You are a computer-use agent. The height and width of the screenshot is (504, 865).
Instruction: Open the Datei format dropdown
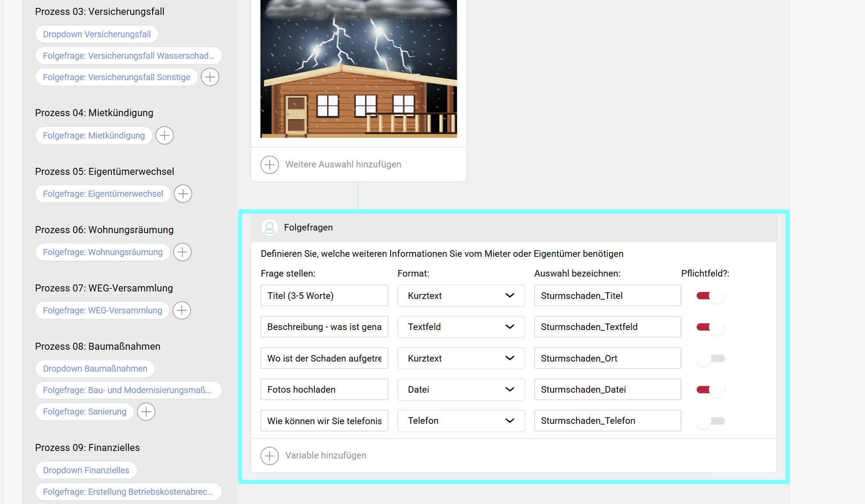pyautogui.click(x=461, y=390)
